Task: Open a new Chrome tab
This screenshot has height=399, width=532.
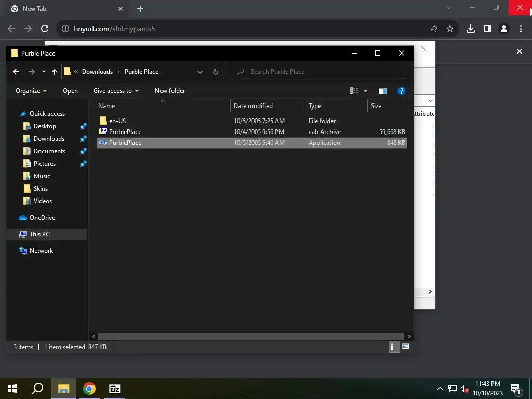Action: (140, 9)
